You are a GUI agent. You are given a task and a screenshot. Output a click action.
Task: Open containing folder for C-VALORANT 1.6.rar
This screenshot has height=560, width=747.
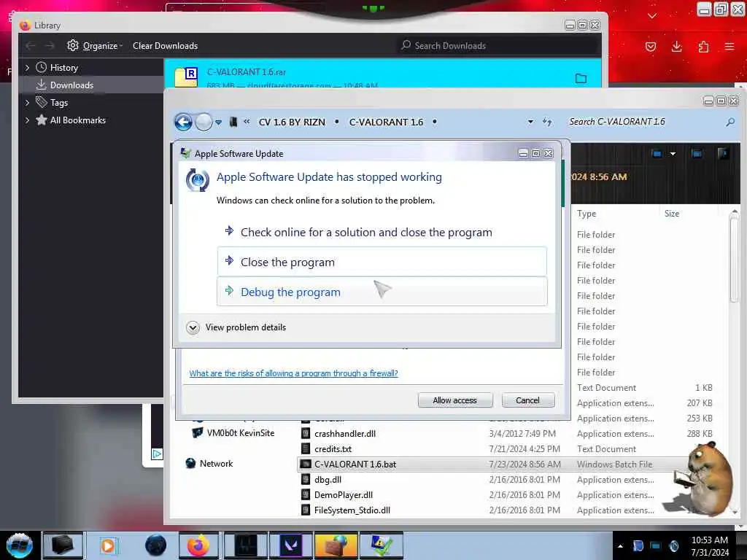[580, 78]
